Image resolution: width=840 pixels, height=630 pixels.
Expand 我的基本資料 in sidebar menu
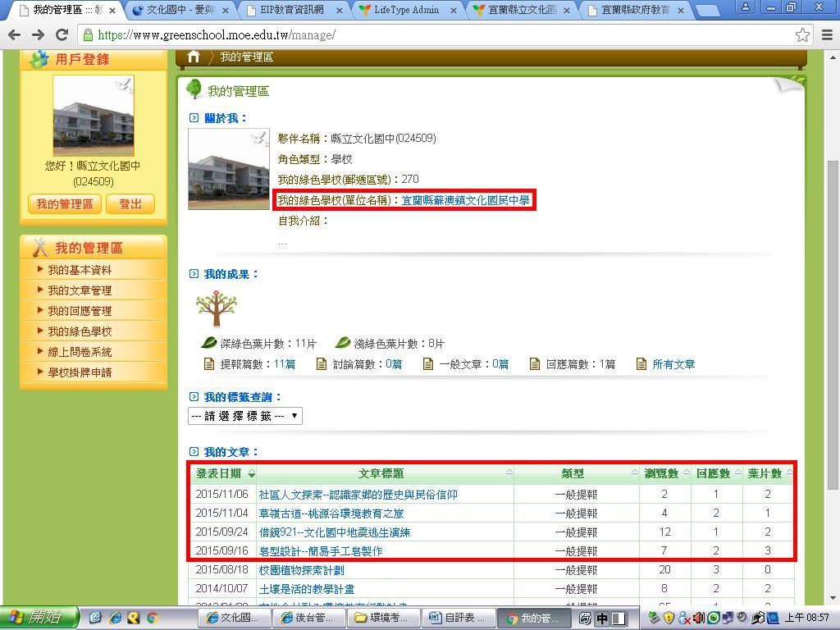(x=79, y=270)
